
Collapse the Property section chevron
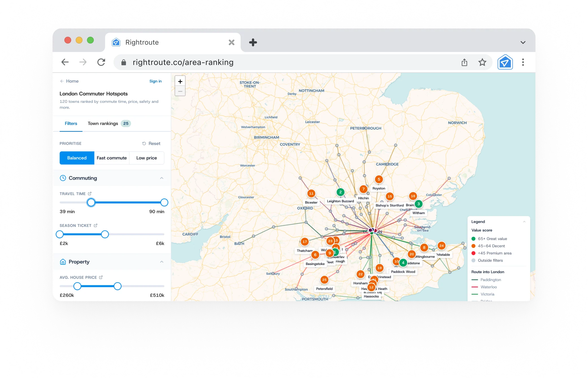162,262
